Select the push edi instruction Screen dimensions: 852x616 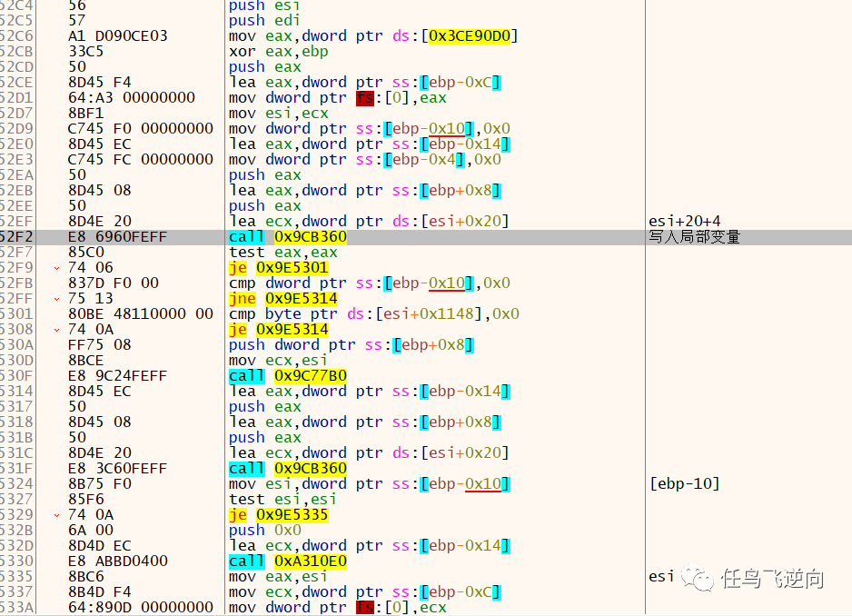264,21
